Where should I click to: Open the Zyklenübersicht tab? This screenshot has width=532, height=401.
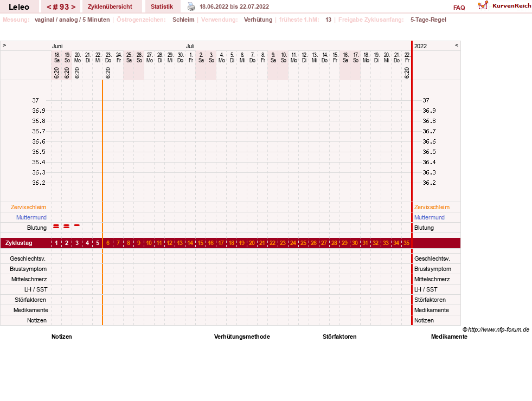pos(110,7)
